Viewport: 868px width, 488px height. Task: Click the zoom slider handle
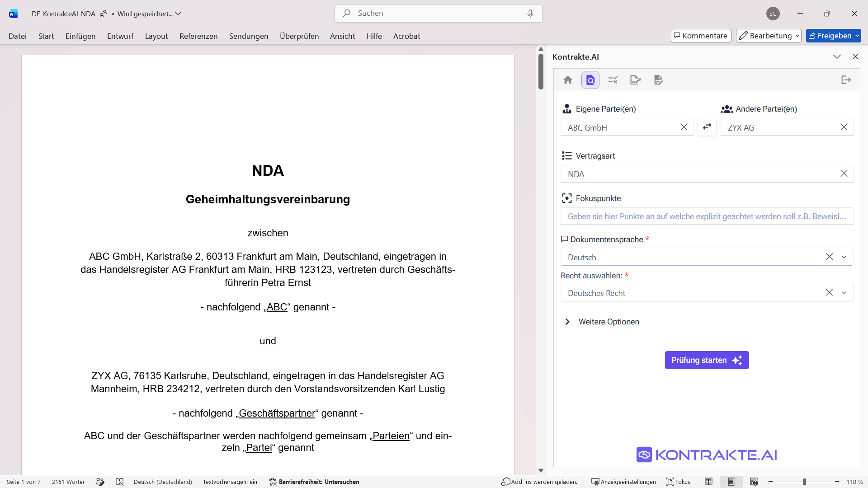click(x=805, y=482)
